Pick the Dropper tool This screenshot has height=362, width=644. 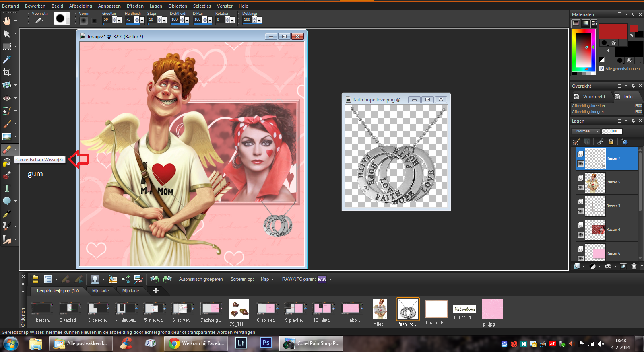[7, 60]
